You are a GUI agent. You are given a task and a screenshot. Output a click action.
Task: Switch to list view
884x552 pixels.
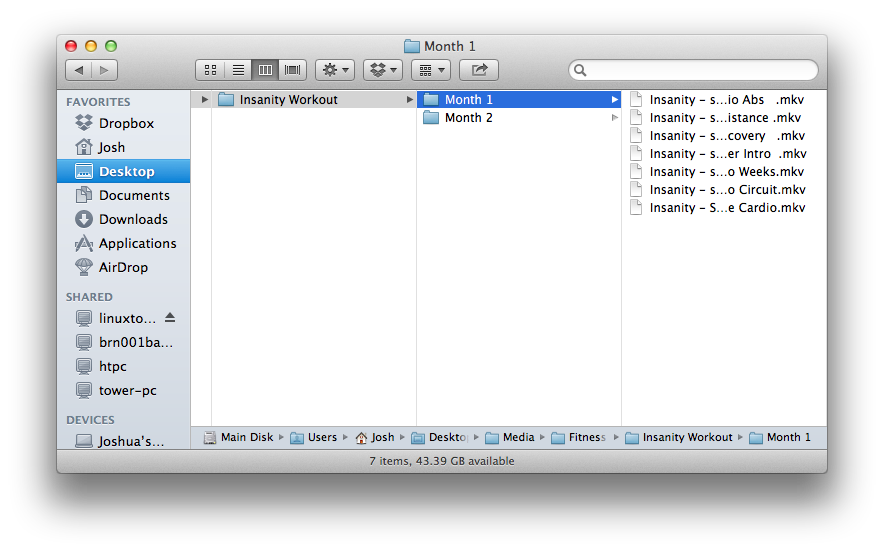238,70
